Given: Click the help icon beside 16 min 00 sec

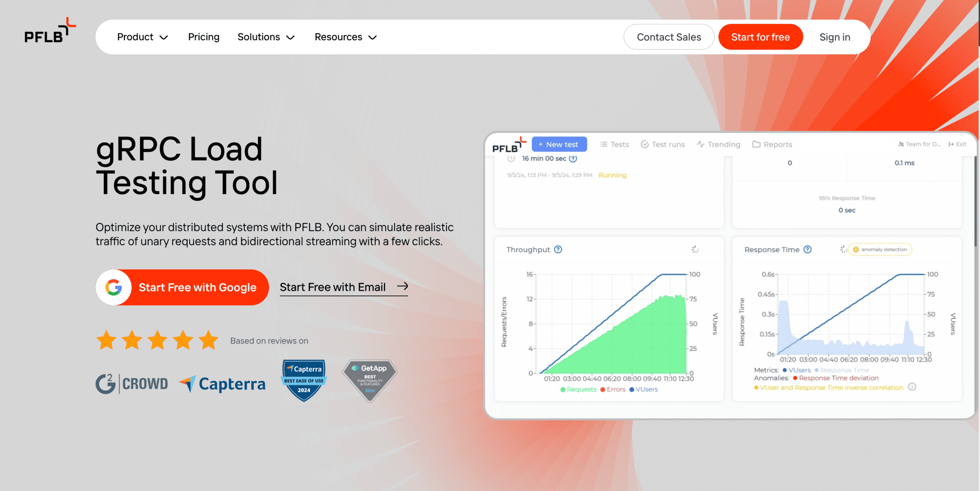Looking at the screenshot, I should [573, 158].
